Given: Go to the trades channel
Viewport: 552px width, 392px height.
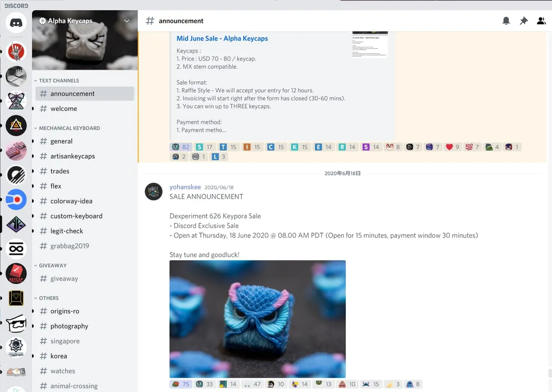Looking at the screenshot, I should (x=85, y=171).
